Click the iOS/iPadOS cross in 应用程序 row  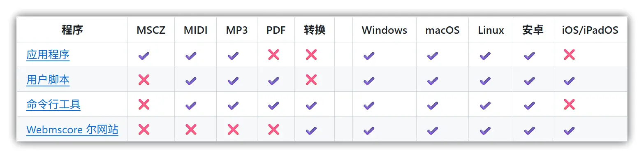tap(569, 55)
